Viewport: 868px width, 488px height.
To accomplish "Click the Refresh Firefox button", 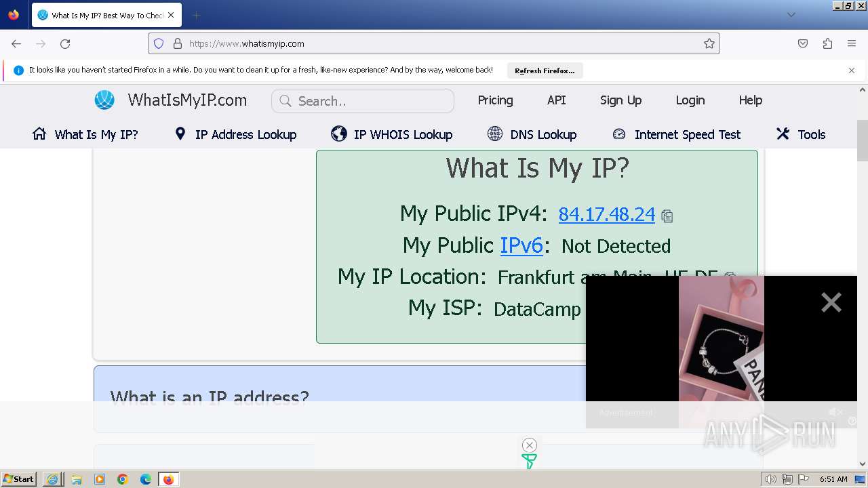I will 545,70.
